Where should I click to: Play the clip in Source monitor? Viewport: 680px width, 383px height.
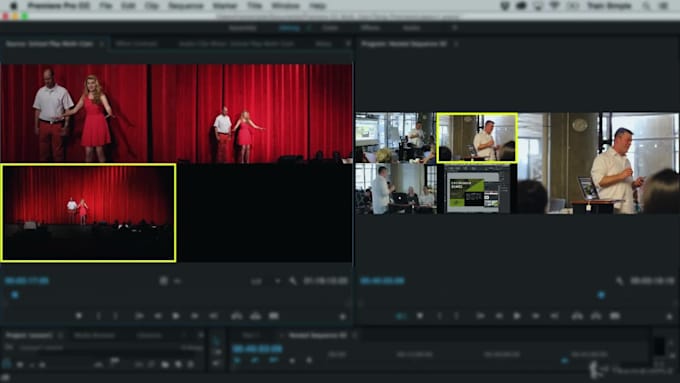coord(176,316)
